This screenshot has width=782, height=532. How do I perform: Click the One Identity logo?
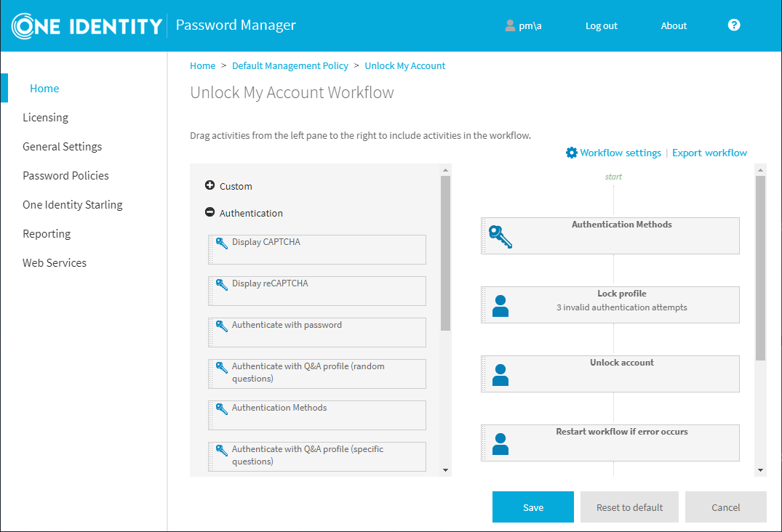coord(87,26)
